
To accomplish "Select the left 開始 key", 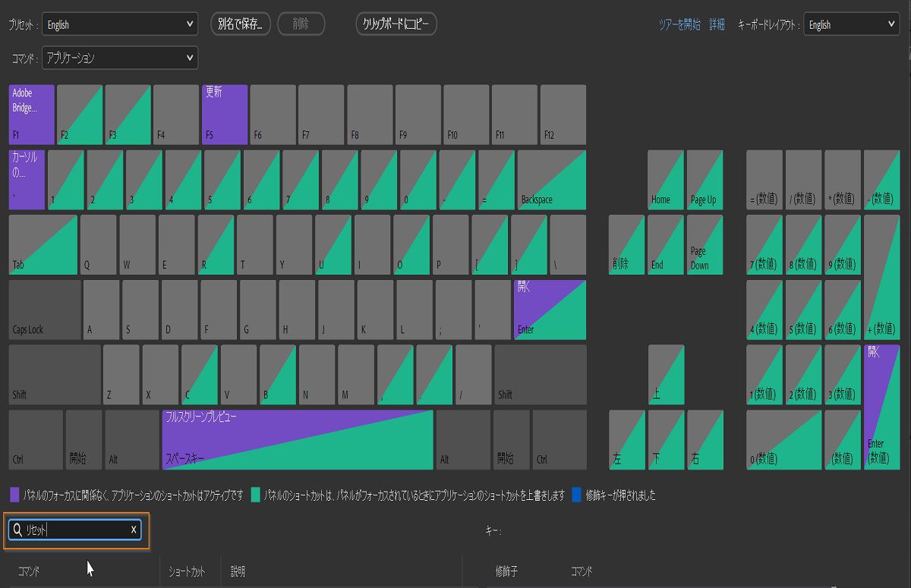I will click(84, 440).
